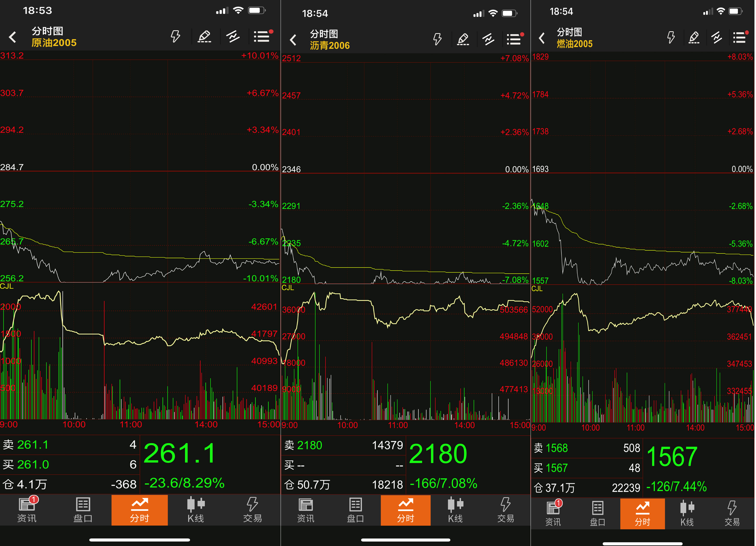The width and height of the screenshot is (756, 546).
Task: Switch to K线 tab in 原油2005 panel
Action: coord(196,510)
